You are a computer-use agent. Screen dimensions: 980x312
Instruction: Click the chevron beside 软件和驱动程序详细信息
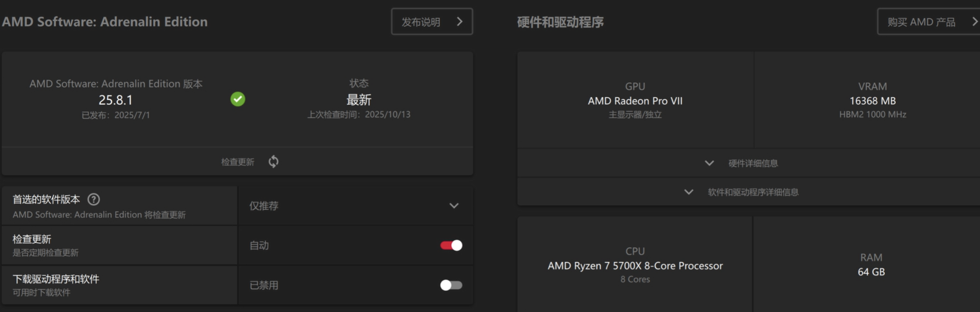689,192
